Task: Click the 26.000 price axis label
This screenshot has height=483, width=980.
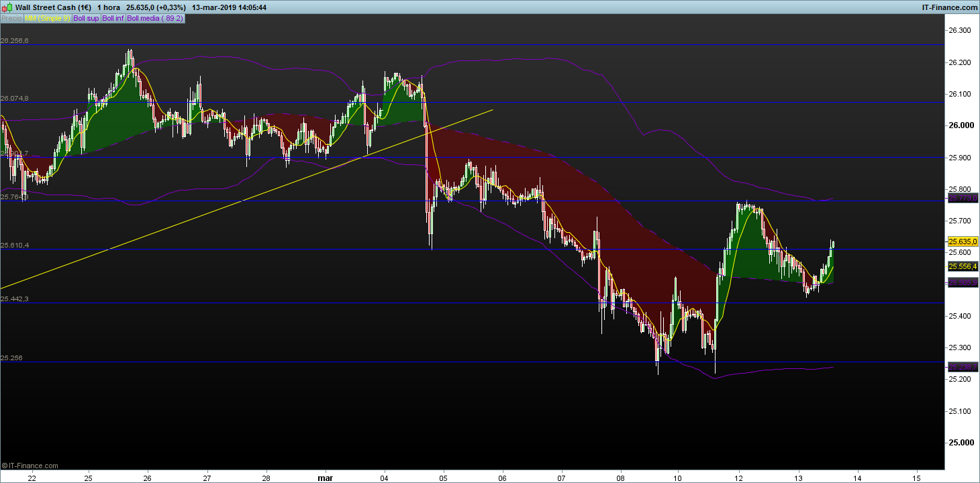Action: 960,125
